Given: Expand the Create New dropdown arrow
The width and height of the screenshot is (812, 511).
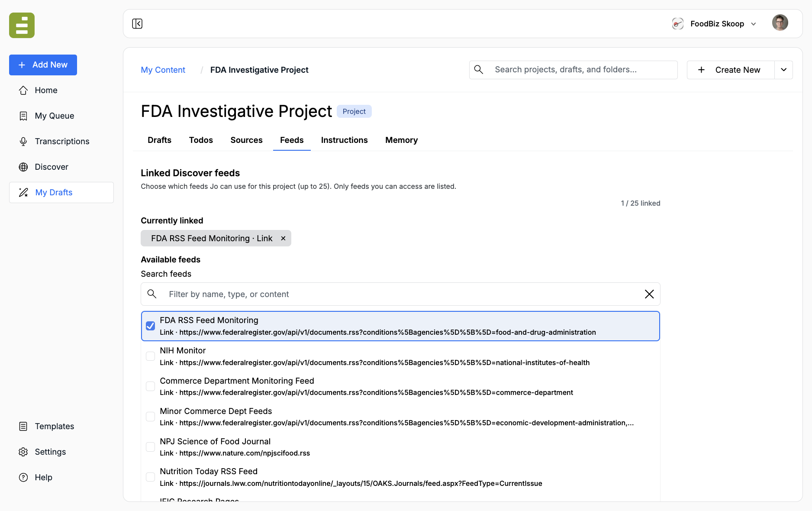Looking at the screenshot, I should click(x=783, y=70).
